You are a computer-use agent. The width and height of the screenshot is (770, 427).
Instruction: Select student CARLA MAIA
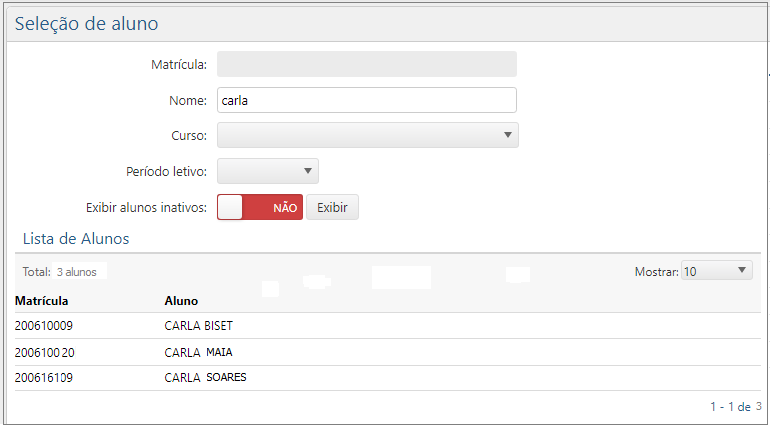click(198, 352)
